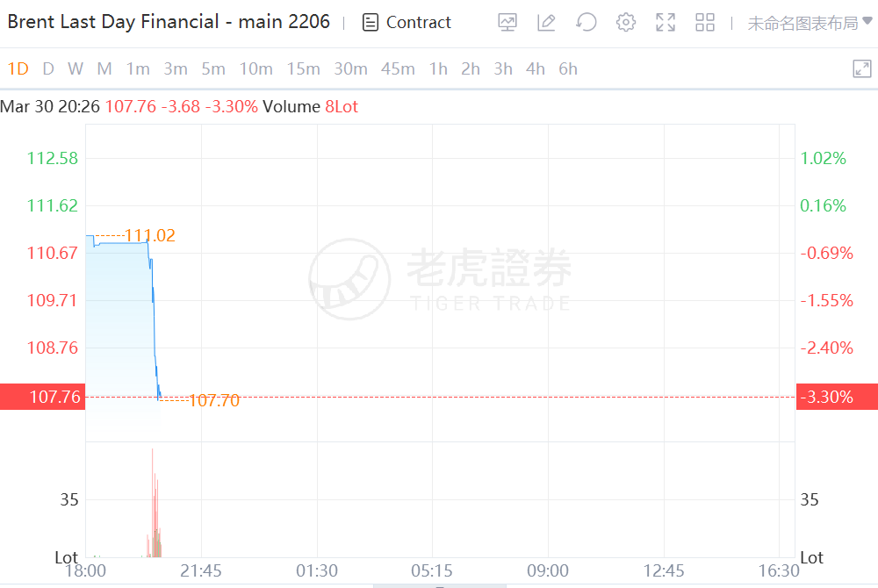Screen dimensions: 878x588
Task: Choose the 1h timeframe
Action: pyautogui.click(x=438, y=69)
